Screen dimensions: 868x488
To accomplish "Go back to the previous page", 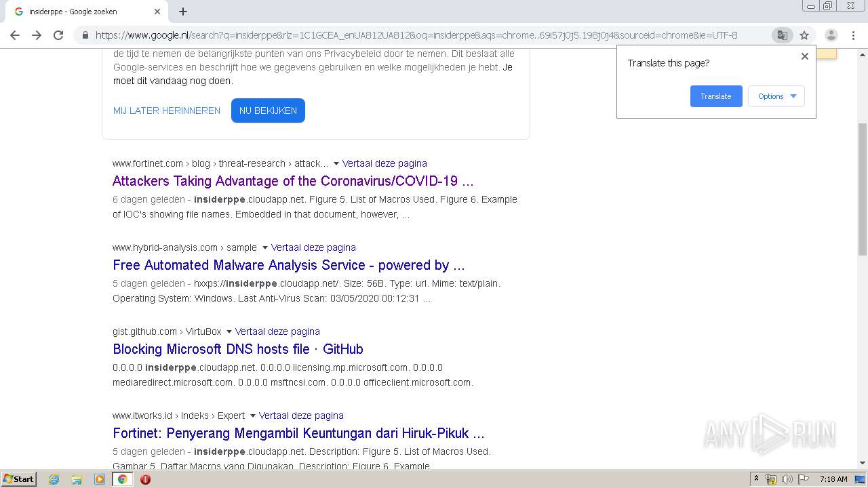I will [15, 35].
